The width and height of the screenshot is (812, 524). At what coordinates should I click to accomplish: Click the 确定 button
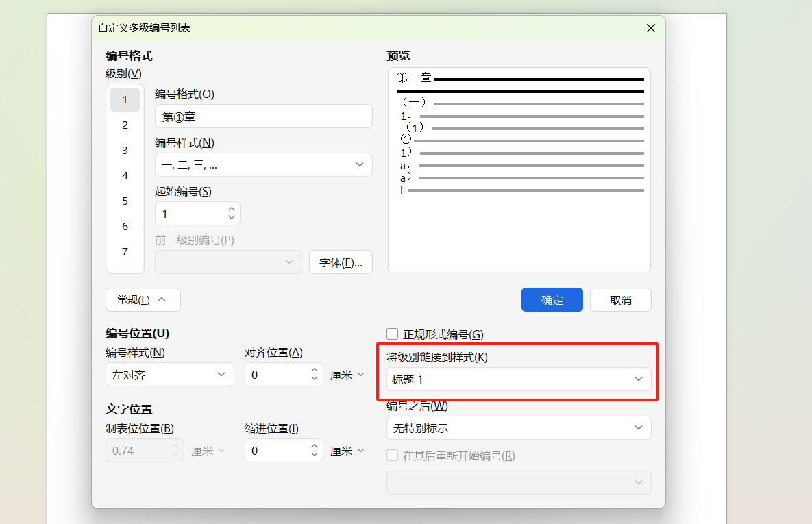click(x=552, y=299)
